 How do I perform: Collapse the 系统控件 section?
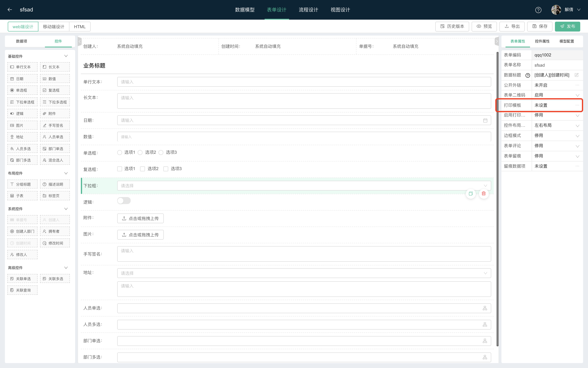pos(66,209)
